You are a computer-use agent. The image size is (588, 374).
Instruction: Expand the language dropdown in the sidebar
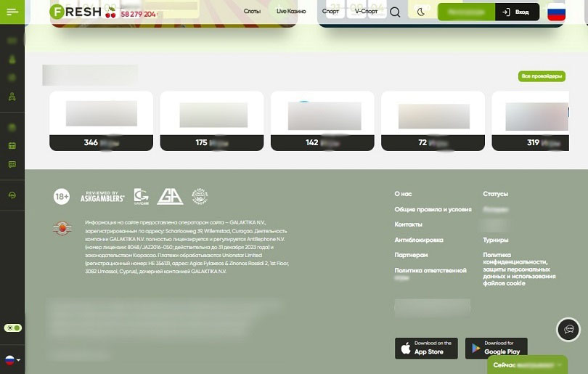click(x=12, y=359)
